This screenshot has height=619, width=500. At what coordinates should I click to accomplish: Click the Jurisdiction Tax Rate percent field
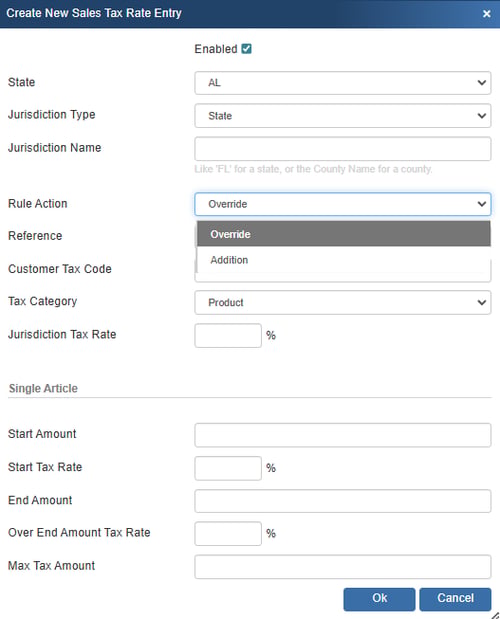click(x=228, y=336)
